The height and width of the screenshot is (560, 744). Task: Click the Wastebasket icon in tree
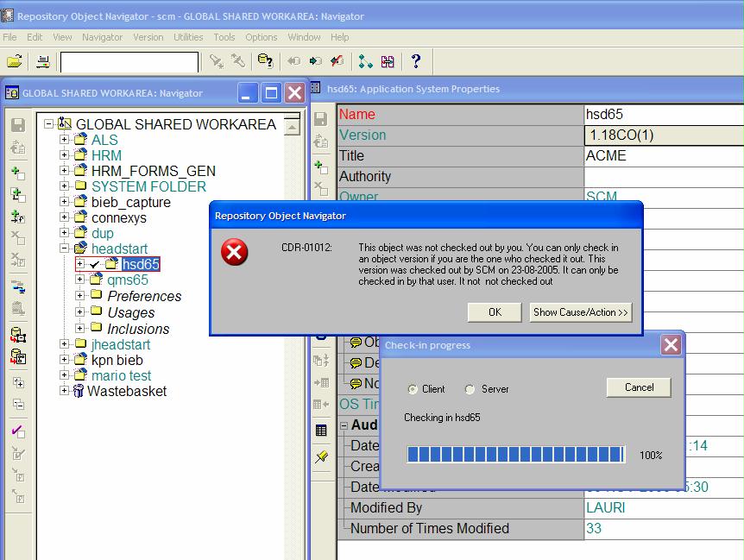[x=79, y=391]
